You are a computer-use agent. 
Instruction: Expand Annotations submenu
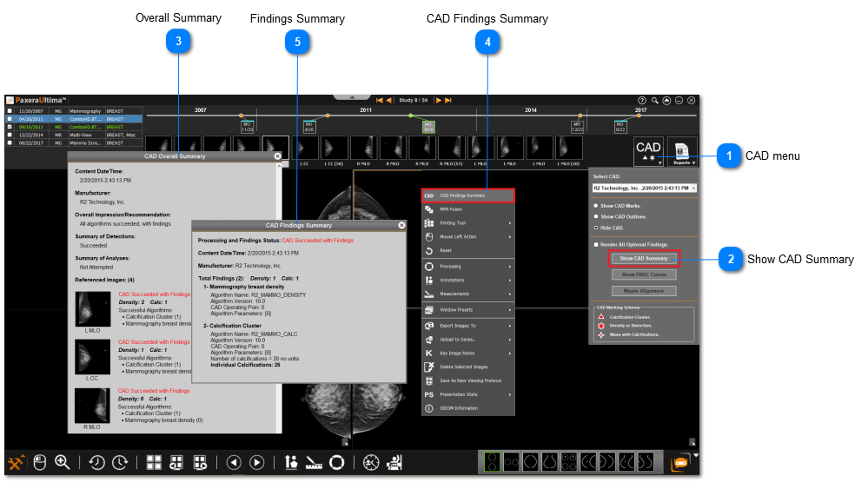coord(468,281)
